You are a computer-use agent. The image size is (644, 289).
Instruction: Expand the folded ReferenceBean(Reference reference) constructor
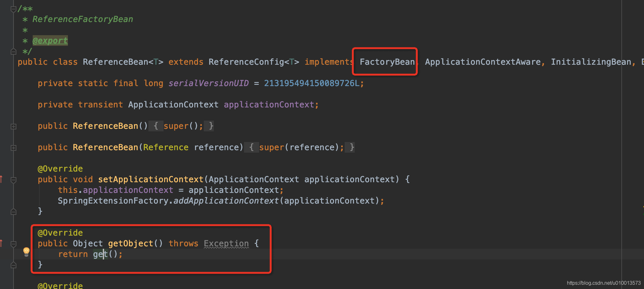pos(14,148)
